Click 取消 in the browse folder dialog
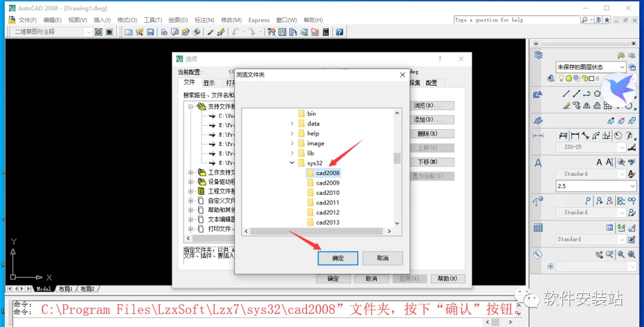The width and height of the screenshot is (644, 327). [383, 258]
